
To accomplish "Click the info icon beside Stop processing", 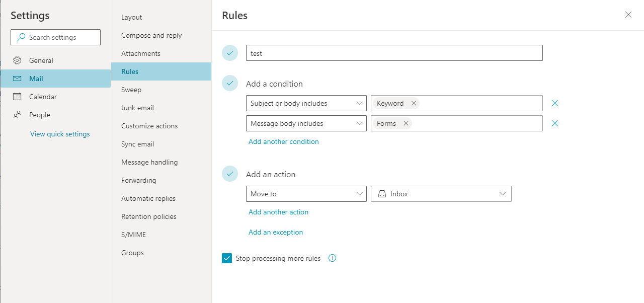I will [x=332, y=258].
